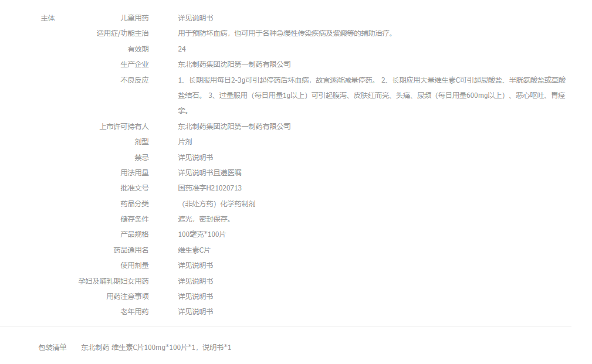This screenshot has height=364, width=592.
Task: Click the 维生素C片 generic name value
Action: tap(194, 250)
